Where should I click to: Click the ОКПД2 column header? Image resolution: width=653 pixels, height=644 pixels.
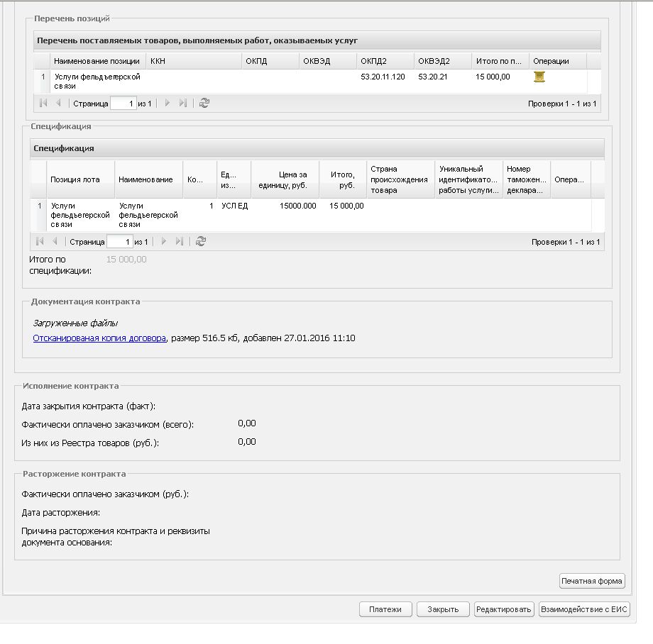coord(385,61)
